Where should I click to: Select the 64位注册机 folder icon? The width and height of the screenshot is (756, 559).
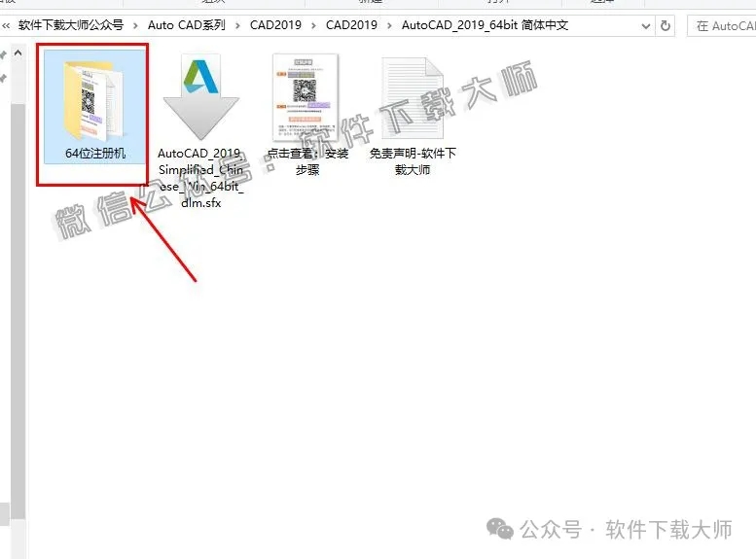coord(94,101)
